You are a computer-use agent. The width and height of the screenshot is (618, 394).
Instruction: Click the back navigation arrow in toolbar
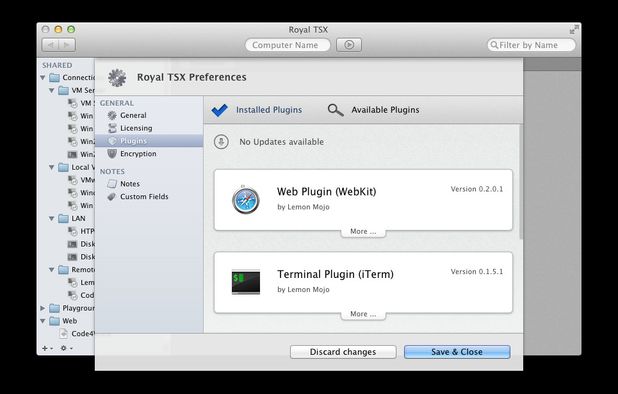pos(50,45)
